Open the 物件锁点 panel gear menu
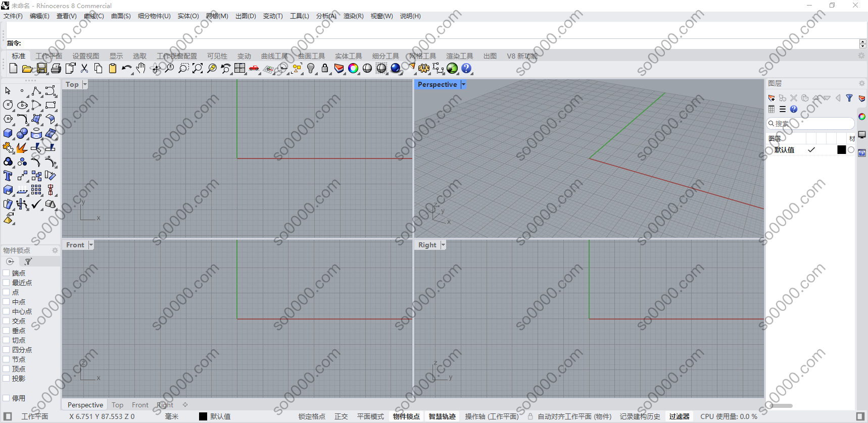Image resolution: width=868 pixels, height=423 pixels. [x=55, y=250]
